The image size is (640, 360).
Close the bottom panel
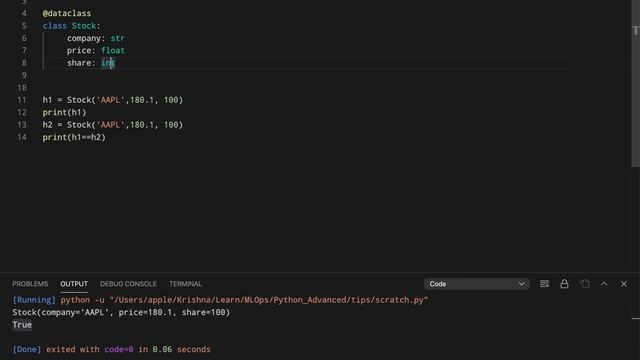pyautogui.click(x=624, y=284)
